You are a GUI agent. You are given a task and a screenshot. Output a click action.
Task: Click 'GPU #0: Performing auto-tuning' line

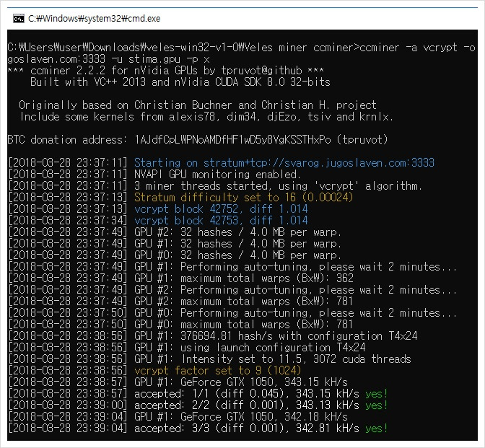click(x=232, y=313)
